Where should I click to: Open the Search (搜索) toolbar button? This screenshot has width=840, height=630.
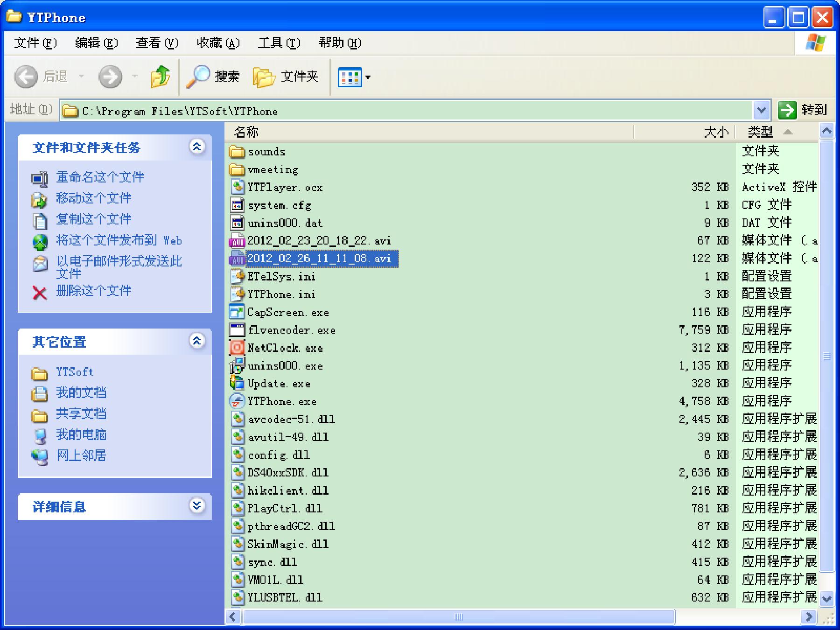pos(213,77)
